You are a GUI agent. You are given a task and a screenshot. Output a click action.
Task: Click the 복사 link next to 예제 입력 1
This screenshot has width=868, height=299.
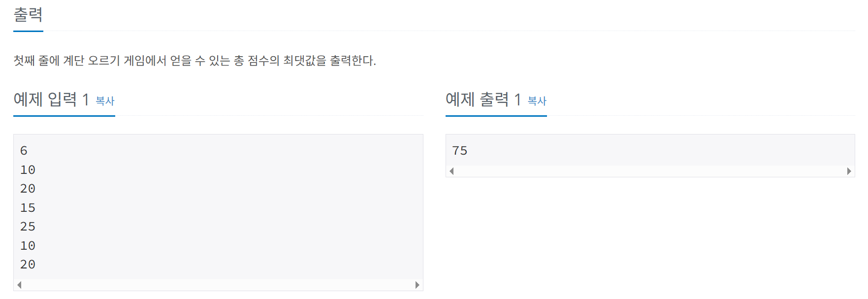tap(105, 101)
